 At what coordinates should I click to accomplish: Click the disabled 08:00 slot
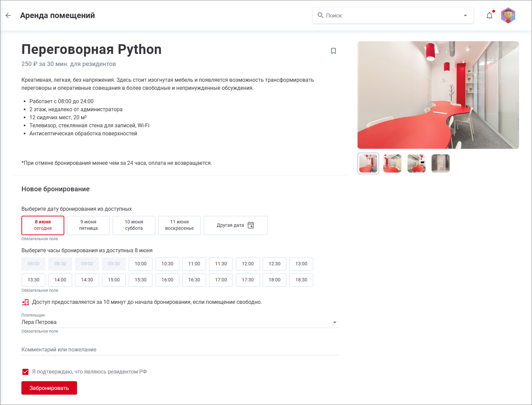(x=33, y=264)
